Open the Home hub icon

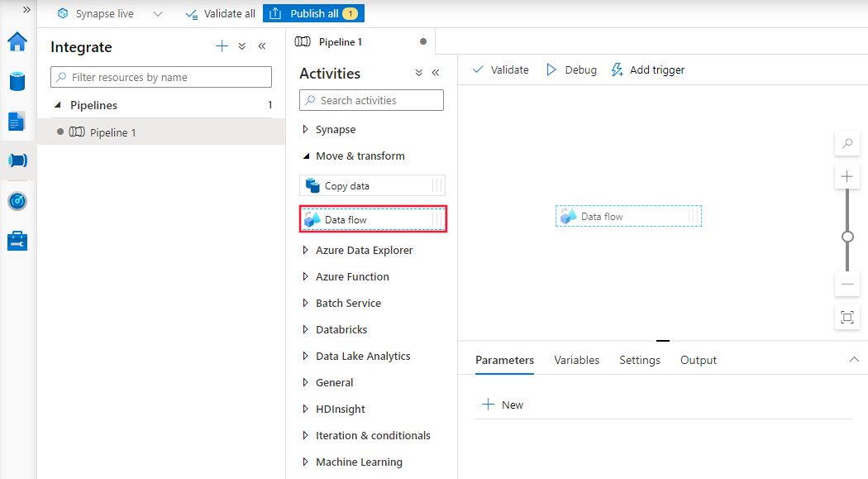click(17, 41)
